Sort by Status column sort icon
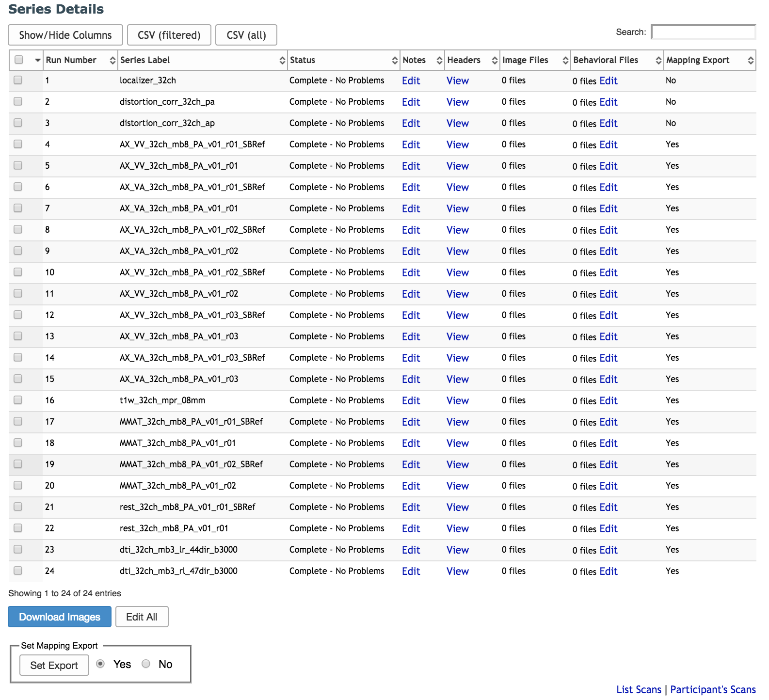The width and height of the screenshot is (769, 700). point(395,61)
